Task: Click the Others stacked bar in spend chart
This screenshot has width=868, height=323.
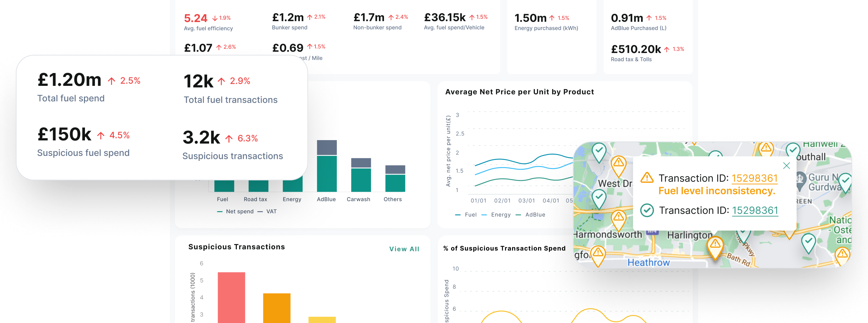Action: [x=395, y=179]
